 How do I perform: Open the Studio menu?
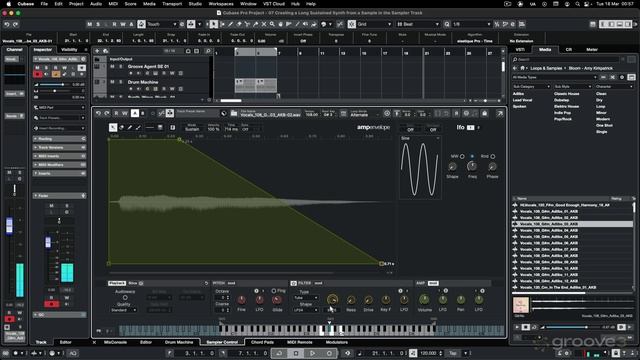coord(195,4)
